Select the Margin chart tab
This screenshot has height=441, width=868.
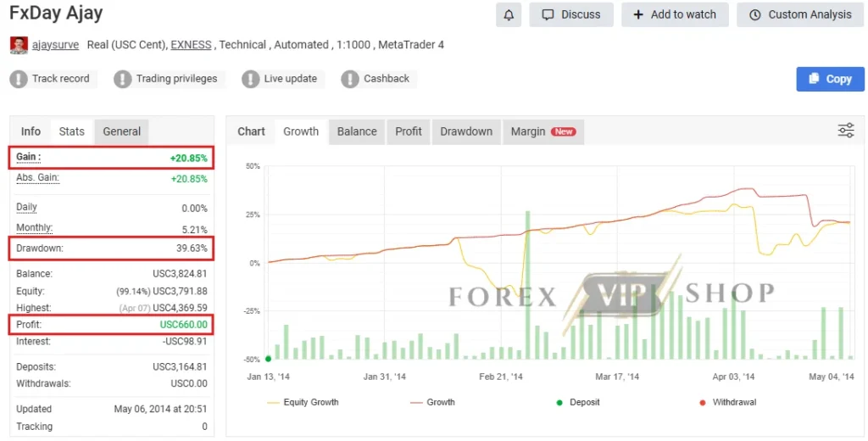point(543,131)
